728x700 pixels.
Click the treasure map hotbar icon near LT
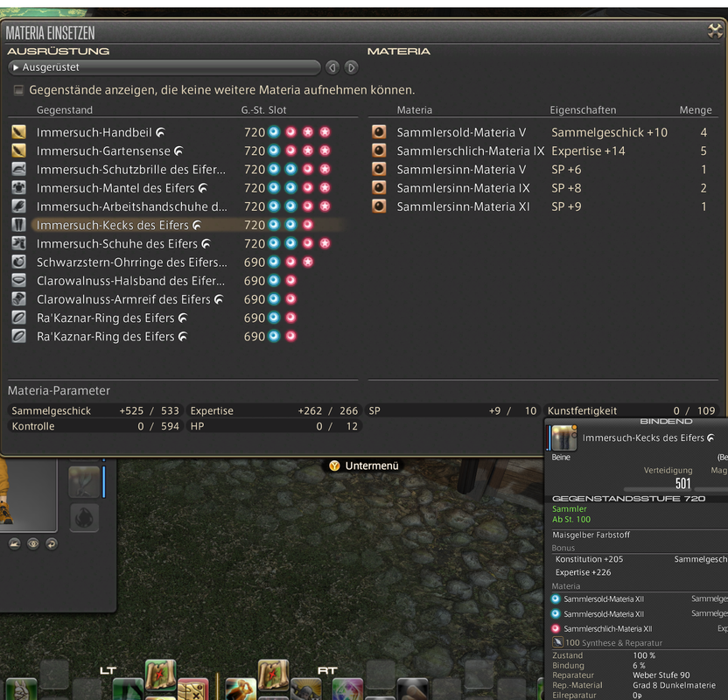[x=161, y=675]
